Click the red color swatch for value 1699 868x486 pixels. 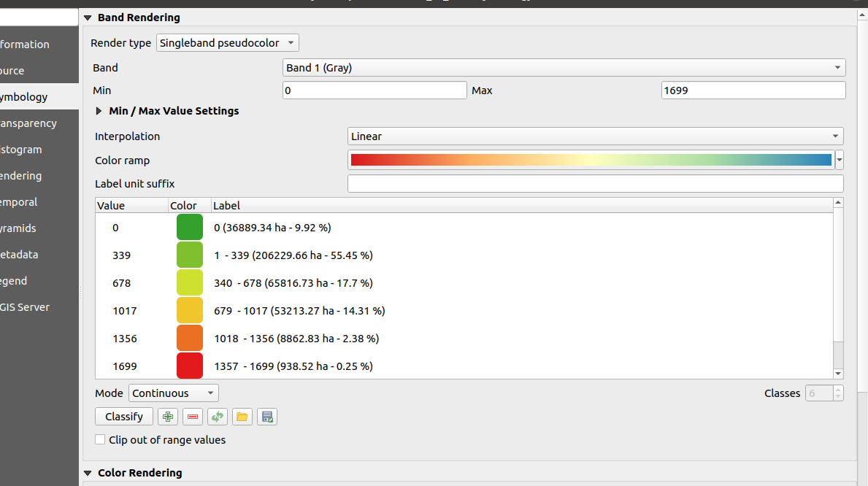click(x=190, y=366)
